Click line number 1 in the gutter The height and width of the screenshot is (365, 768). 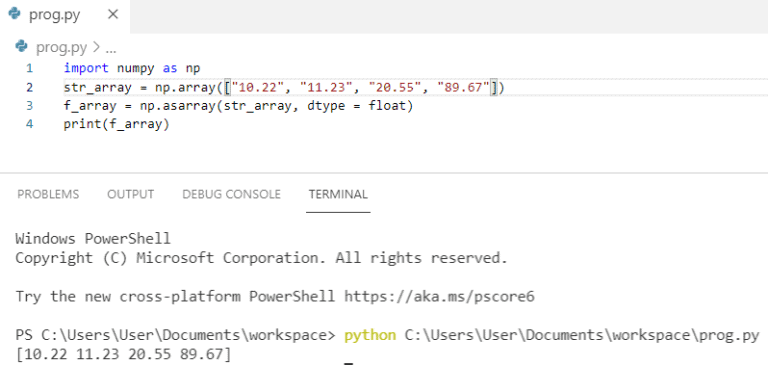(x=30, y=68)
